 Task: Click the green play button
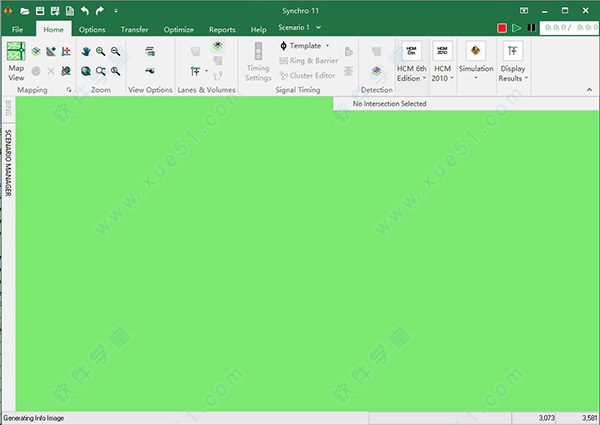coord(517,28)
